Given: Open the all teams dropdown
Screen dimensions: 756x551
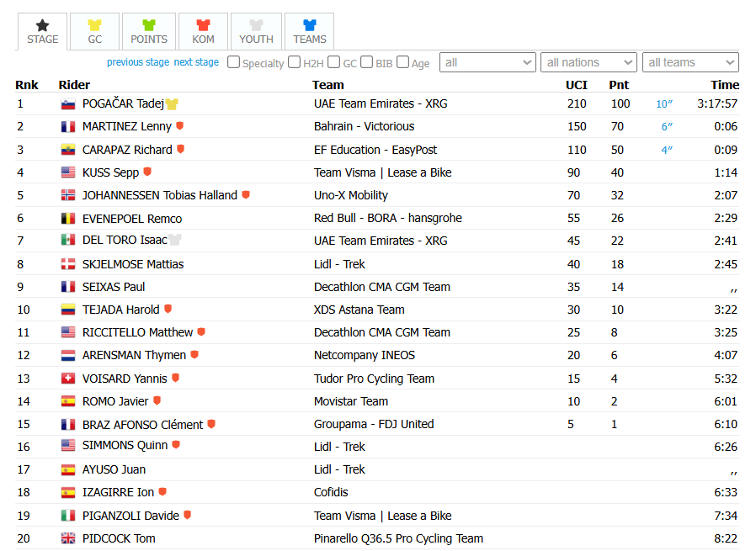Looking at the screenshot, I should pyautogui.click(x=690, y=62).
